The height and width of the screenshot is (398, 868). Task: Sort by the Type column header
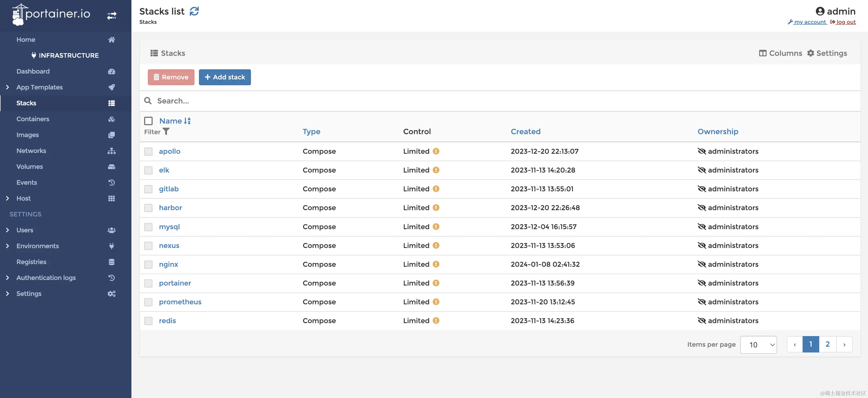[x=311, y=131]
